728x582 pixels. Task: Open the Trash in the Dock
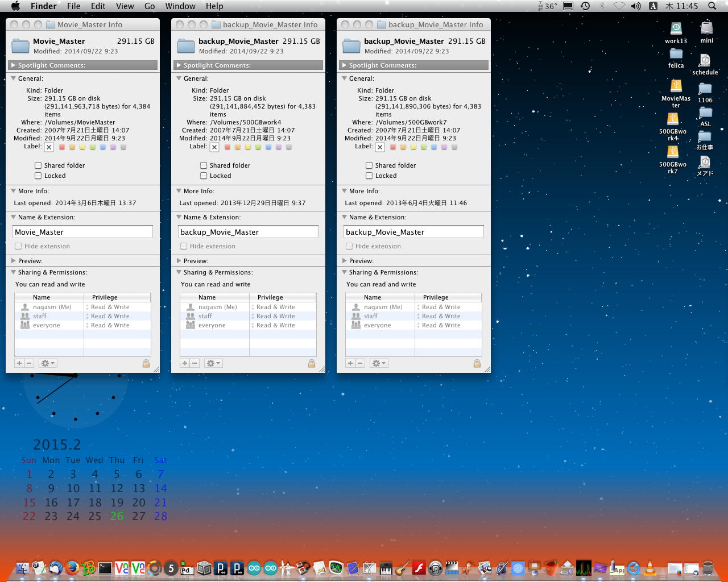coord(708,567)
